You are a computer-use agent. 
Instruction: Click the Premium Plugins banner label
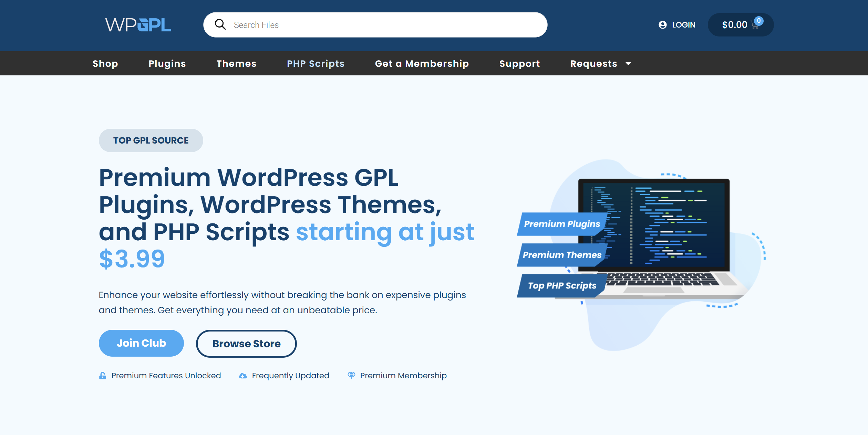tap(562, 224)
